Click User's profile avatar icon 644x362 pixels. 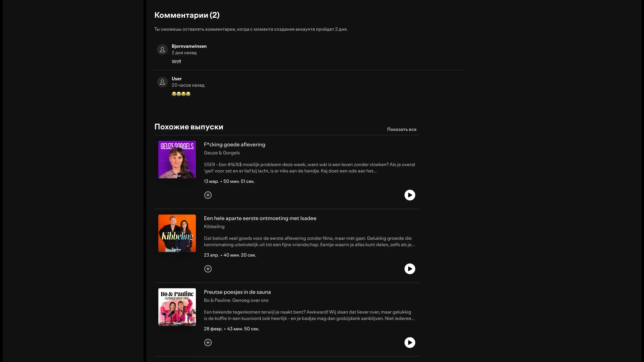(x=162, y=82)
